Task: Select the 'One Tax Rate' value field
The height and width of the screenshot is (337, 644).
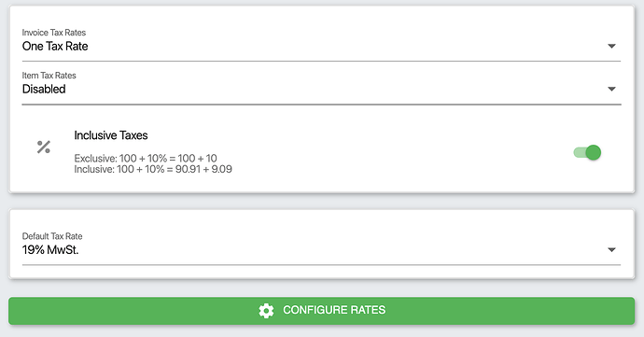Action: coord(321,46)
